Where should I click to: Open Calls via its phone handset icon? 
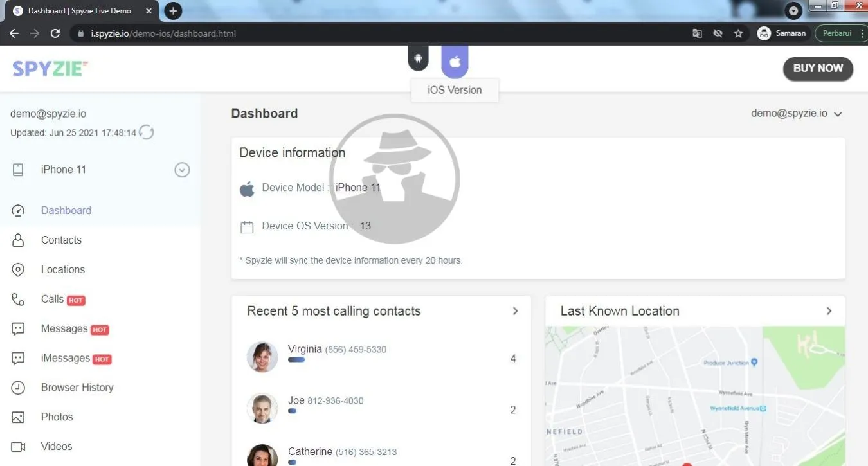[x=18, y=300]
